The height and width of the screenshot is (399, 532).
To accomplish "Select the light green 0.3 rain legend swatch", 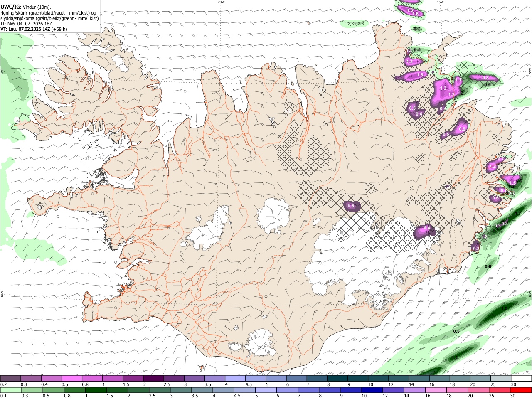I will [32, 390].
